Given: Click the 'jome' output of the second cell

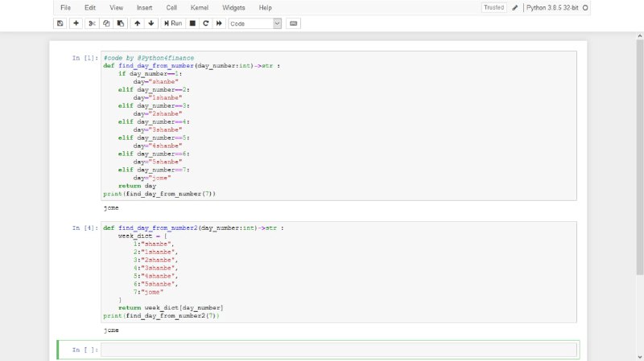Looking at the screenshot, I should coord(111,330).
